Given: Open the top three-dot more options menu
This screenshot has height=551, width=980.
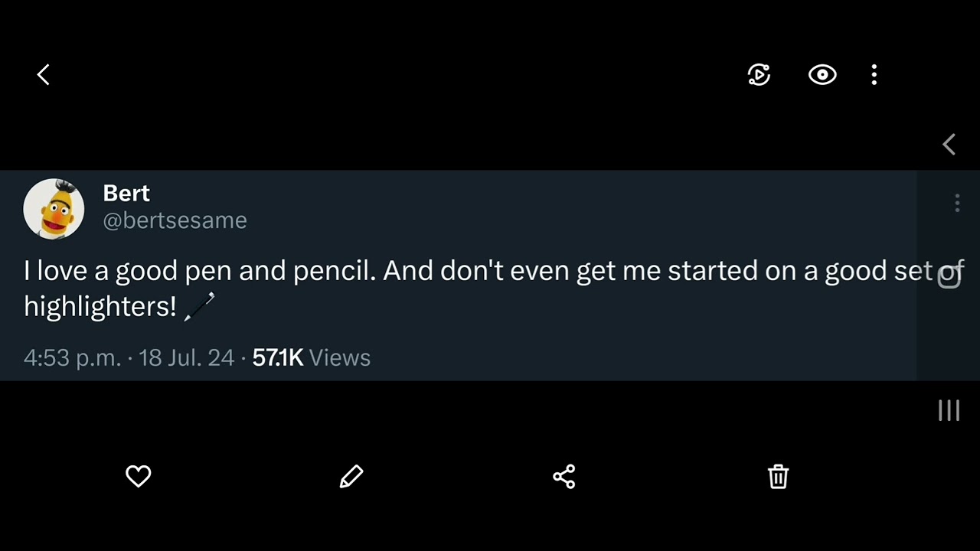Looking at the screenshot, I should click(874, 74).
